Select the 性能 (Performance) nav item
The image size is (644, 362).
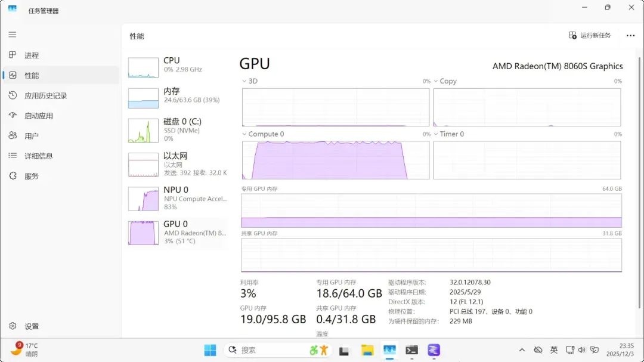pos(32,76)
